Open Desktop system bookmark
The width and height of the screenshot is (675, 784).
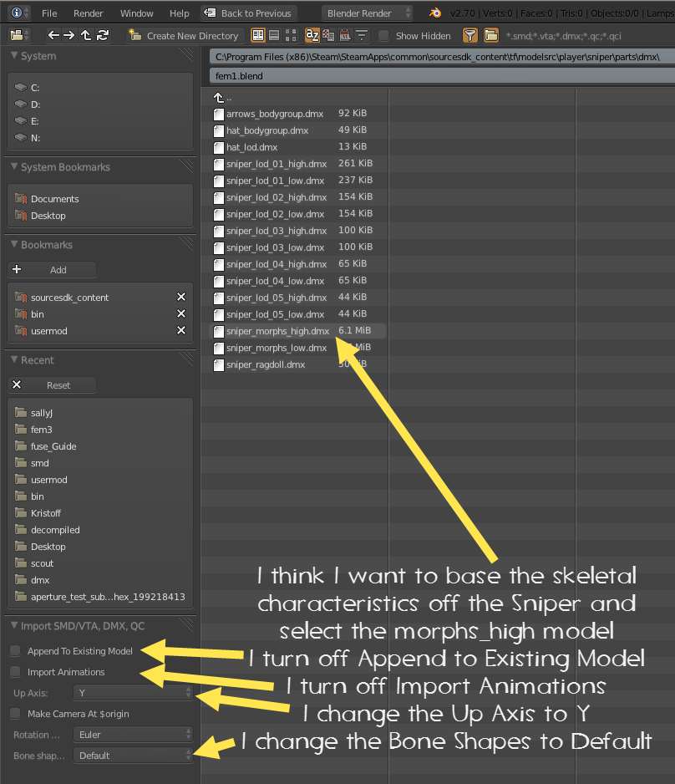point(100,216)
